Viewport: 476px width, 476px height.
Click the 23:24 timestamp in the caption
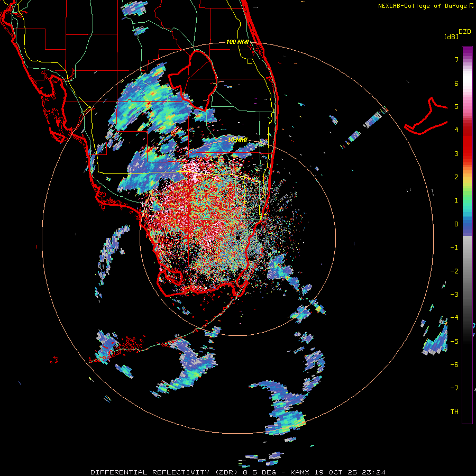pos(373,472)
